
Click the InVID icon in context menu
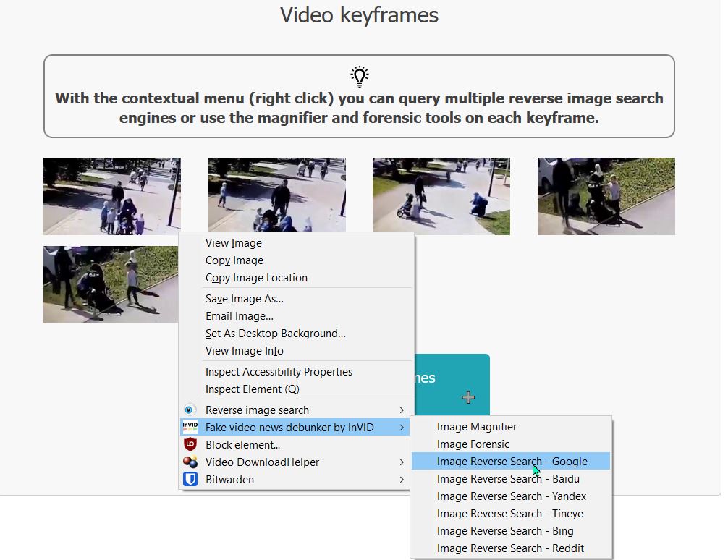[190, 427]
